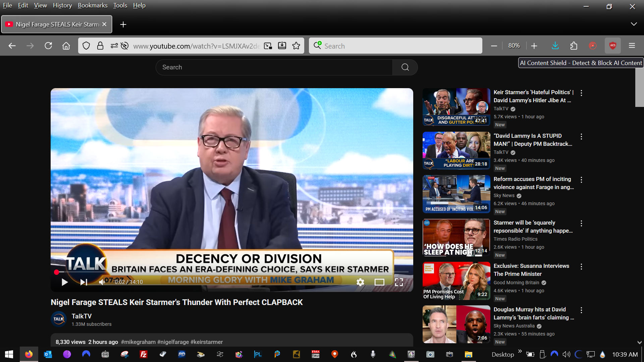This screenshot has width=644, height=362.
Task: Expand the list all tabs chevron
Action: 634,24
